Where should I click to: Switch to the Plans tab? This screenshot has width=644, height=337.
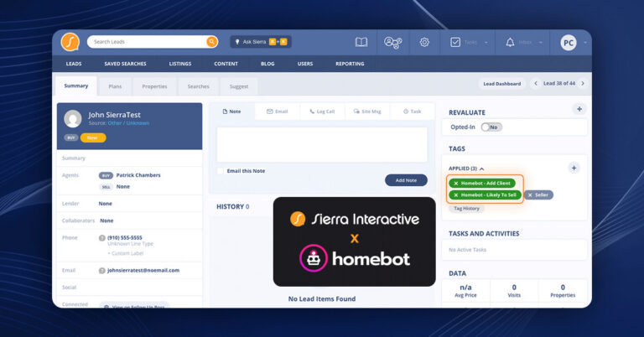[115, 86]
